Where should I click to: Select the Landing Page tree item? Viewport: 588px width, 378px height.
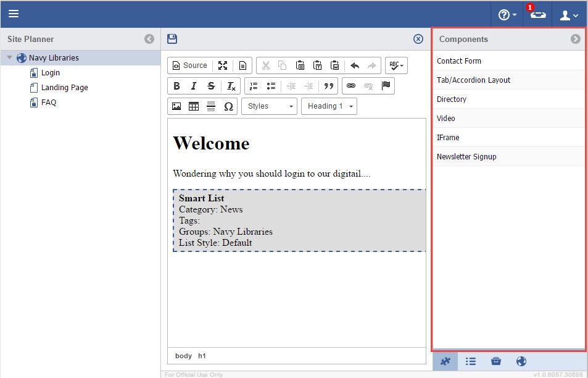pos(64,88)
